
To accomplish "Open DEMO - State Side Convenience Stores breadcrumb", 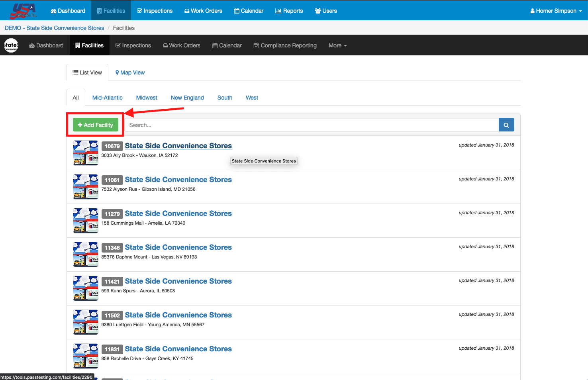I will [x=54, y=28].
